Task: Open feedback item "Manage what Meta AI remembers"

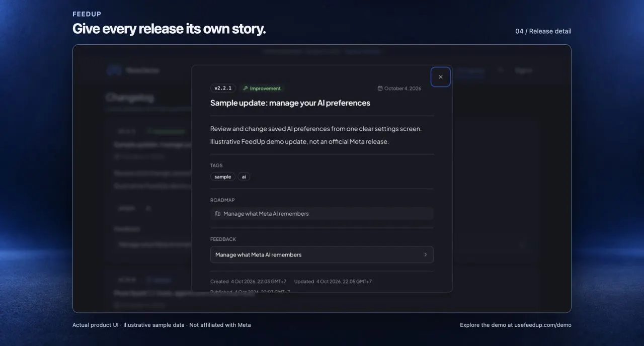Action: pyautogui.click(x=322, y=254)
